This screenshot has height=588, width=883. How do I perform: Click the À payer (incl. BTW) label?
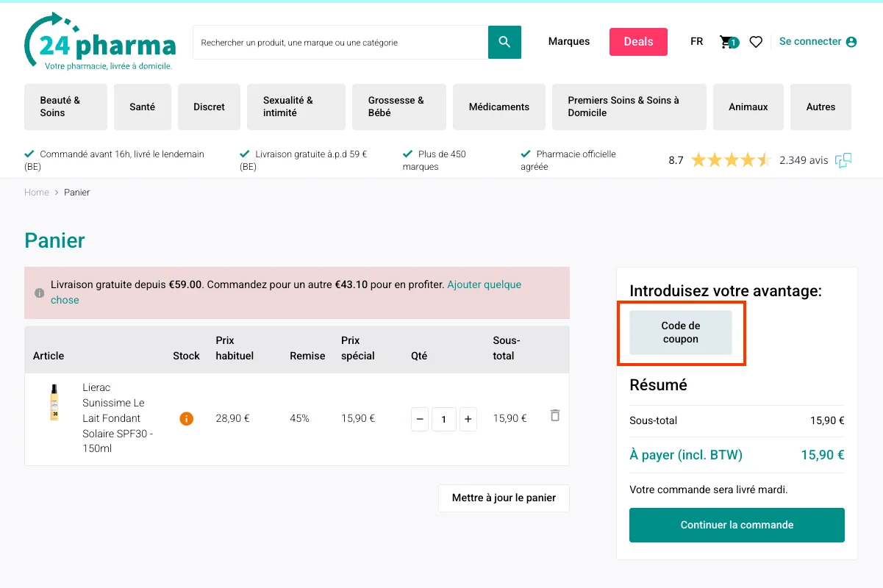click(x=686, y=455)
